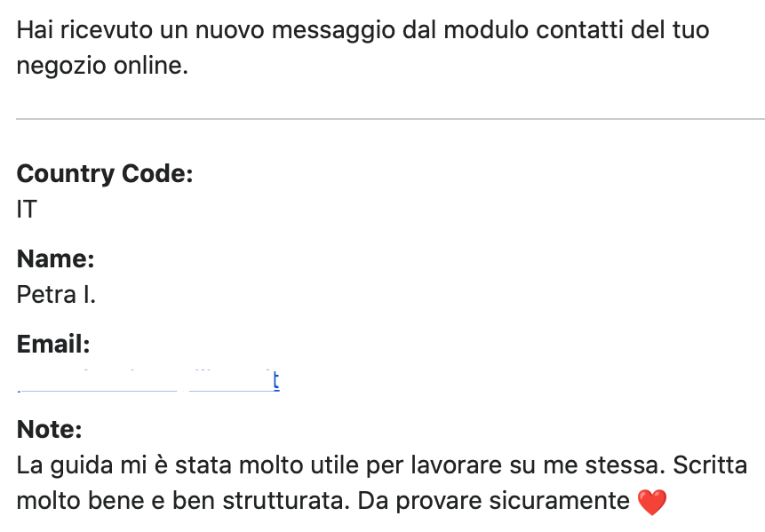Click the bold "Name:" label
The width and height of the screenshot is (765, 532).
pyautogui.click(x=56, y=258)
